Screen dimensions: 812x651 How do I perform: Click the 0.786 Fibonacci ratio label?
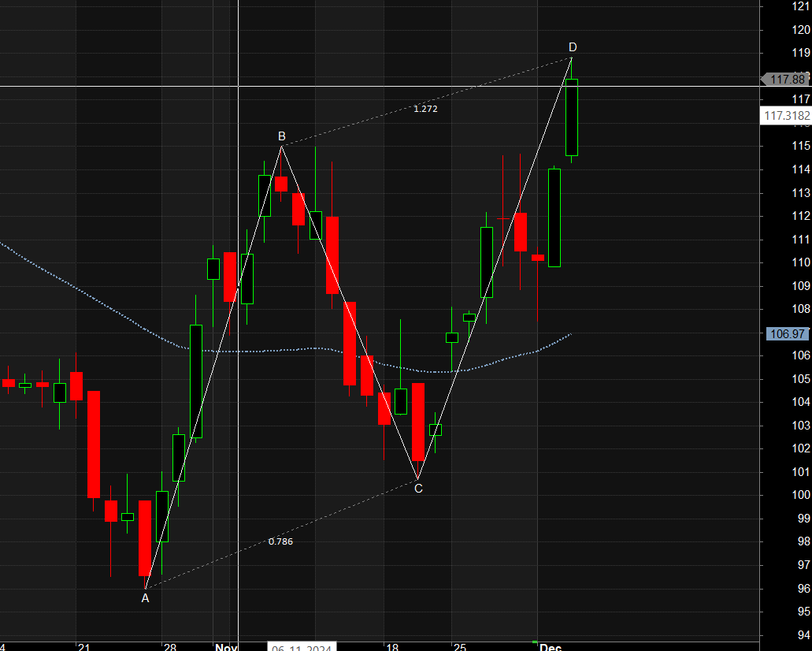click(x=280, y=541)
